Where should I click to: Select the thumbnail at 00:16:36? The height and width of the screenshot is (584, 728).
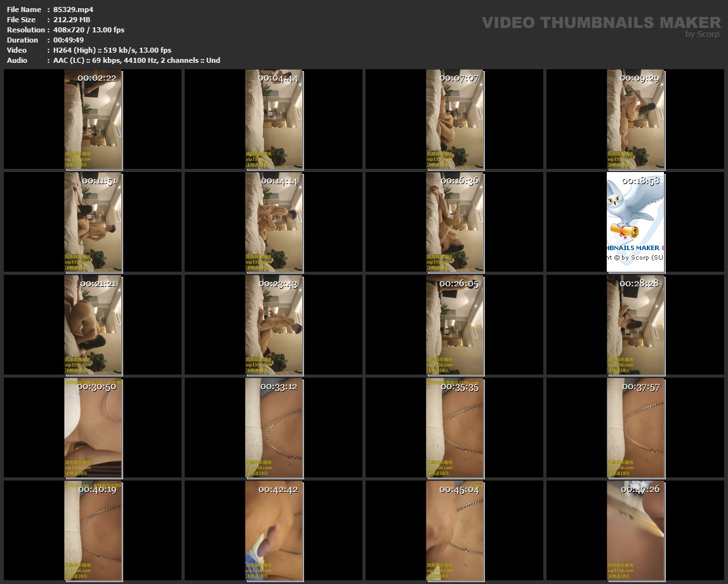pyautogui.click(x=455, y=222)
